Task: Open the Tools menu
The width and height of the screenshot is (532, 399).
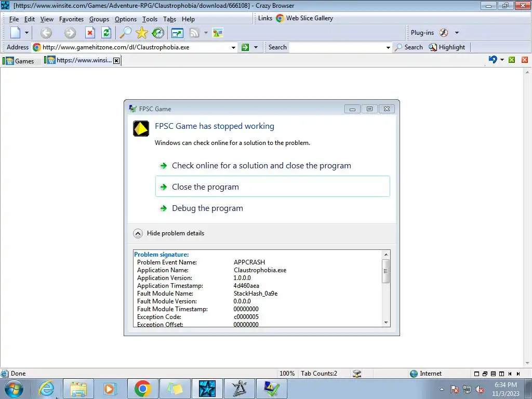Action: pyautogui.click(x=150, y=19)
